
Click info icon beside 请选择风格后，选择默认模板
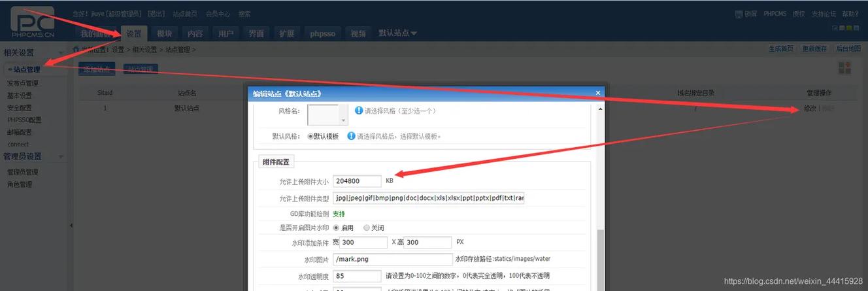(x=351, y=136)
